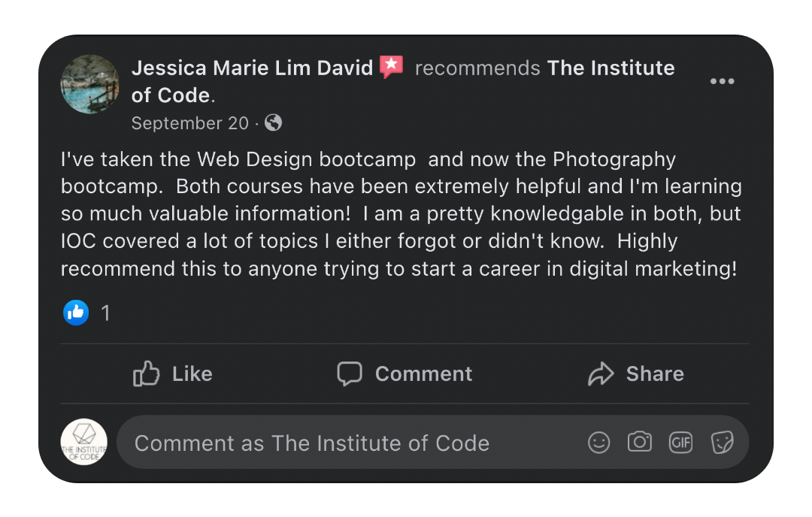The image size is (812, 517).
Task: Open The Institute of Code page link
Action: (x=611, y=68)
